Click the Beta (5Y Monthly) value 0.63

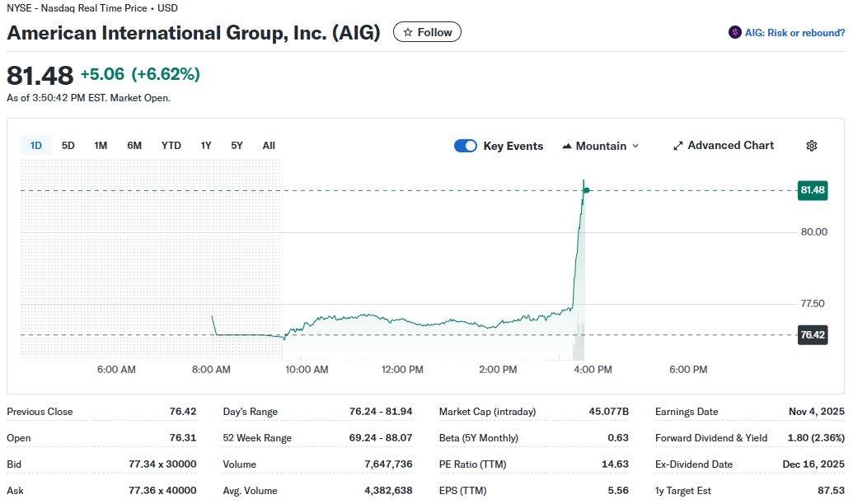point(618,437)
